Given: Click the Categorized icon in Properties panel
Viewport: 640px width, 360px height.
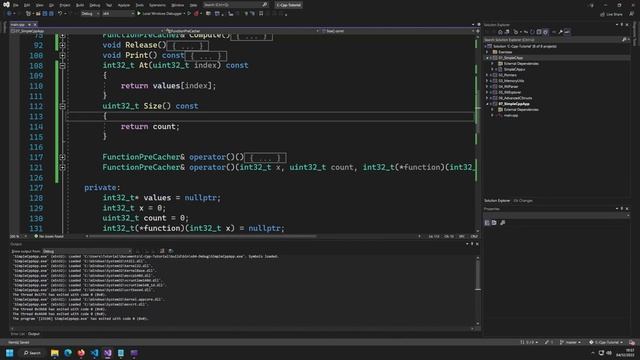Looking at the screenshot, I should [487, 223].
